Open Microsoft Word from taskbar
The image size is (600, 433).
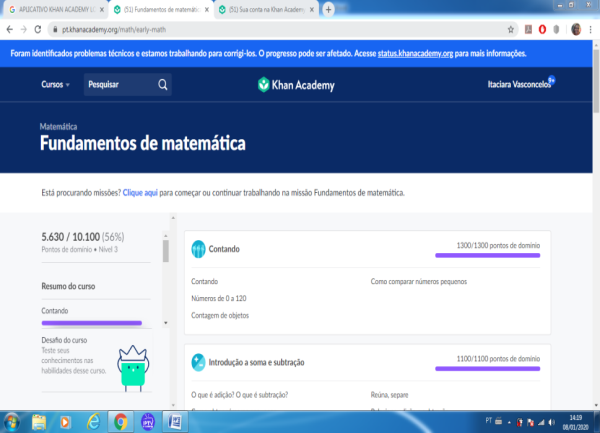175,422
